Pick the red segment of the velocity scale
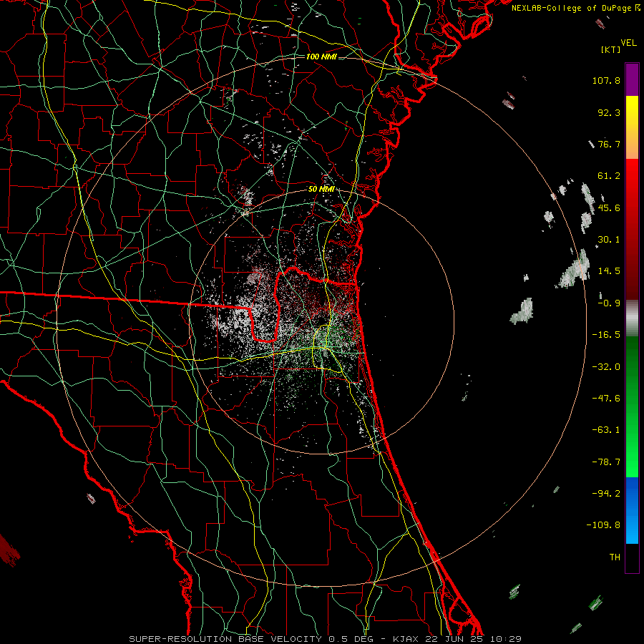644x644 pixels. (x=632, y=229)
